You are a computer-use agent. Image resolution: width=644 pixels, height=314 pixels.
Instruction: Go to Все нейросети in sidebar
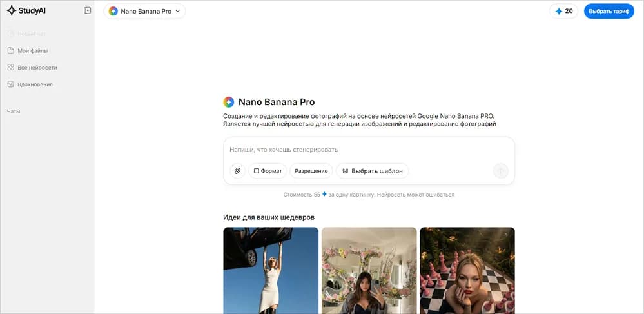pos(37,67)
